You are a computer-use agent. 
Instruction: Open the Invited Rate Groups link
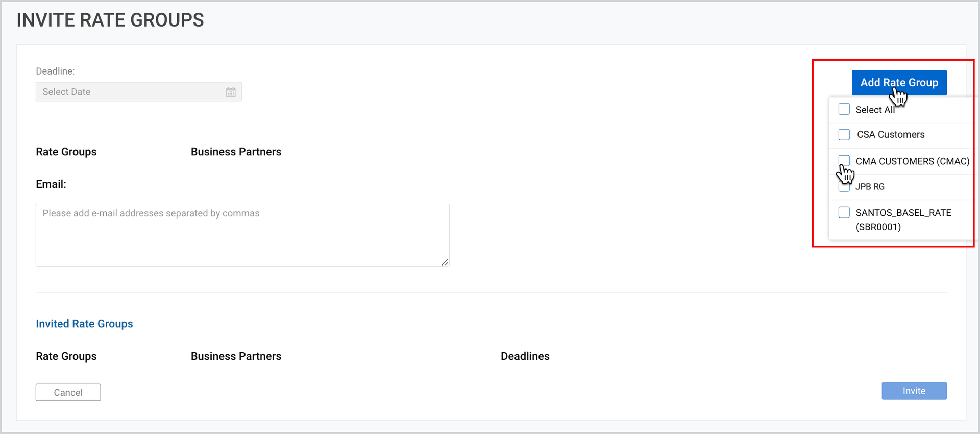pos(84,324)
